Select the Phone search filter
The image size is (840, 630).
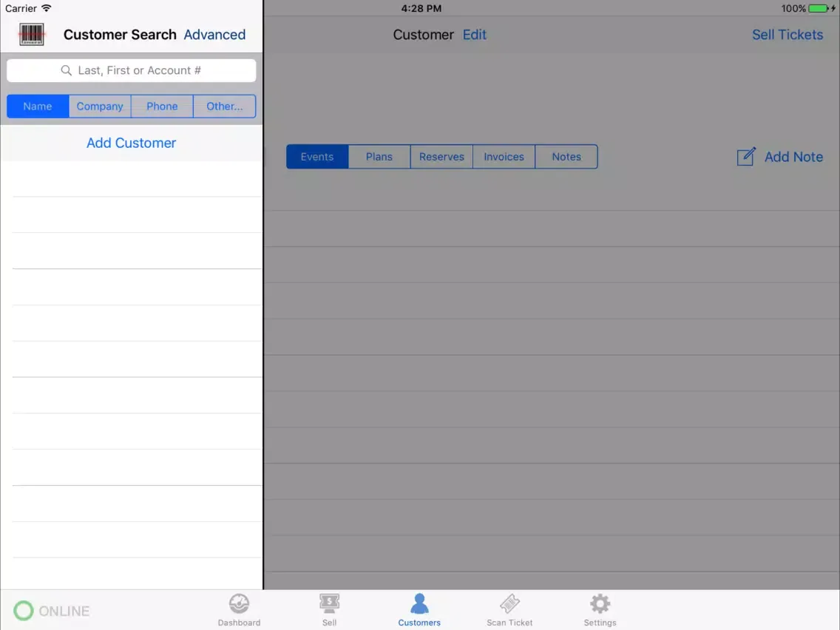[162, 106]
